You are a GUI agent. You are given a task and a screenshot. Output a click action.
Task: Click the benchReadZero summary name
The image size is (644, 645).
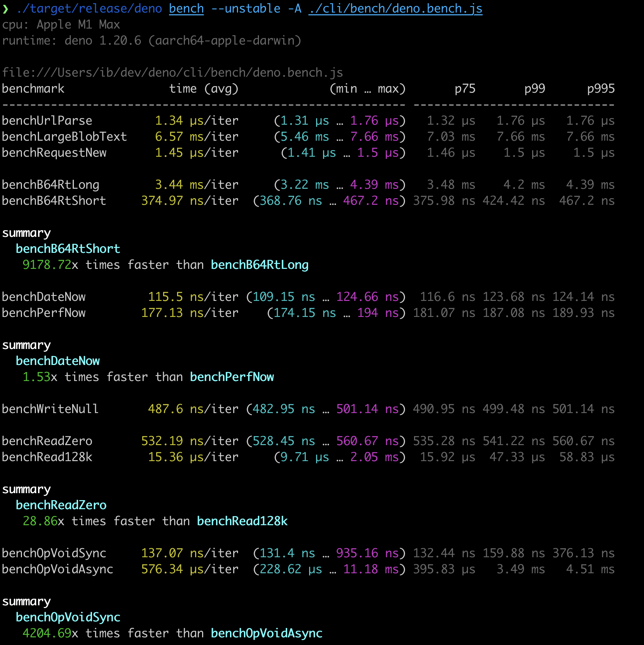tap(61, 505)
